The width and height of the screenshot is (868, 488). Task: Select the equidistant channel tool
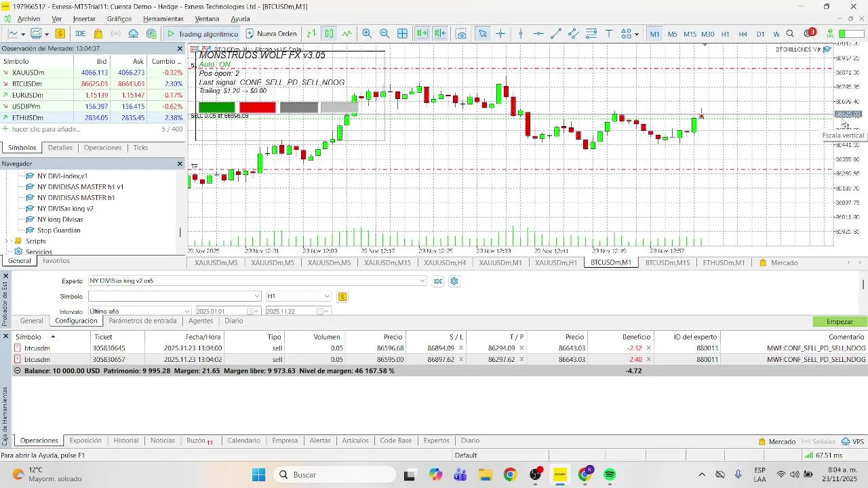pyautogui.click(x=574, y=33)
